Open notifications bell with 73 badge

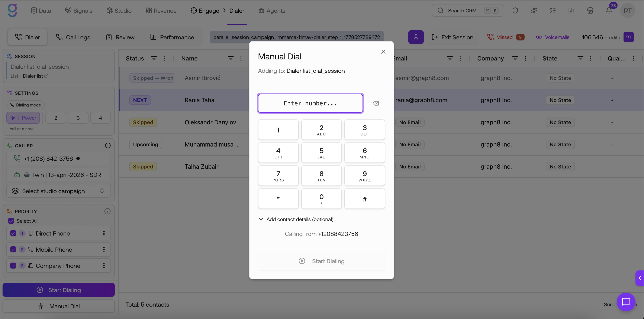click(x=609, y=10)
